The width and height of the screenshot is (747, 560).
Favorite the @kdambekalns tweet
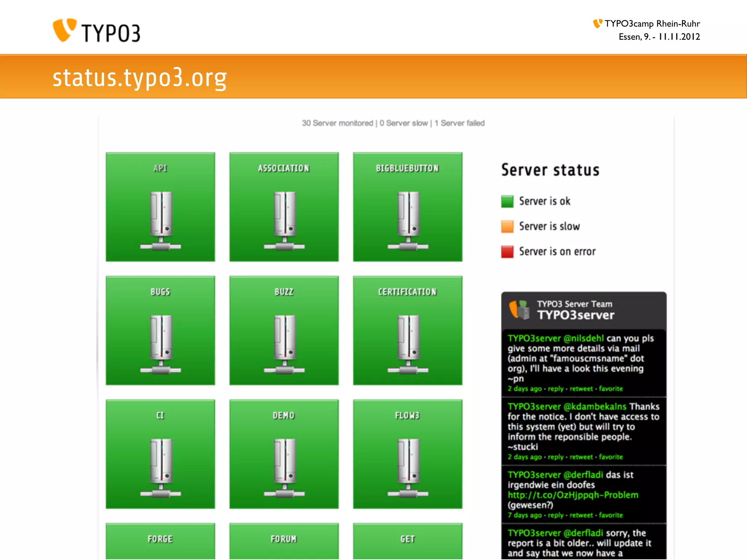click(611, 457)
